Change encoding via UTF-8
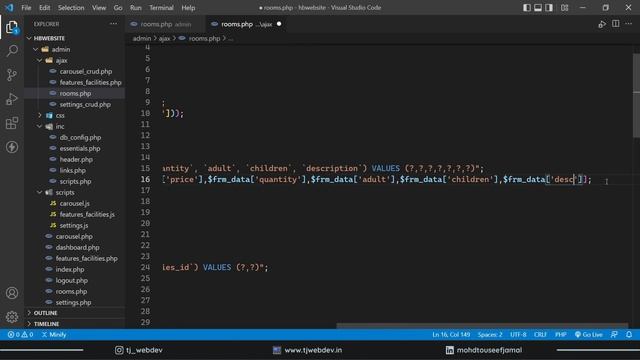The image size is (640, 360). click(518, 335)
